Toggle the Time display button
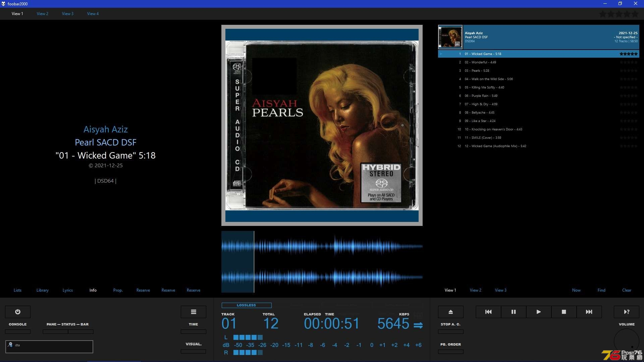 (194, 331)
